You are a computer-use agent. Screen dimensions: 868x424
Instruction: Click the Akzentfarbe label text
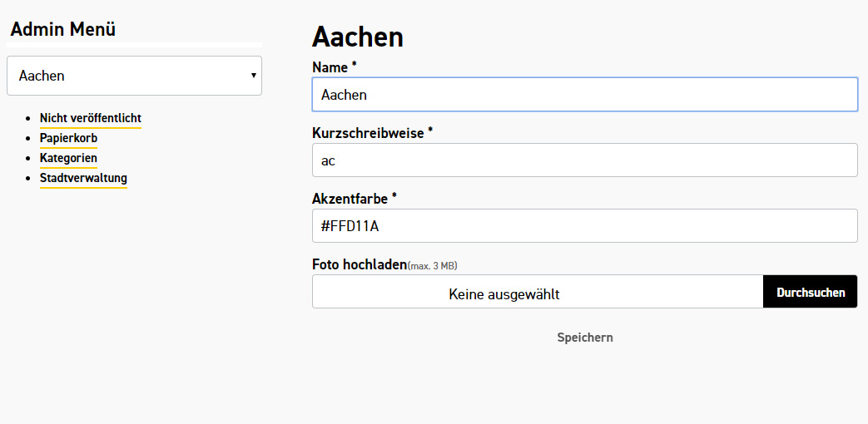point(350,199)
